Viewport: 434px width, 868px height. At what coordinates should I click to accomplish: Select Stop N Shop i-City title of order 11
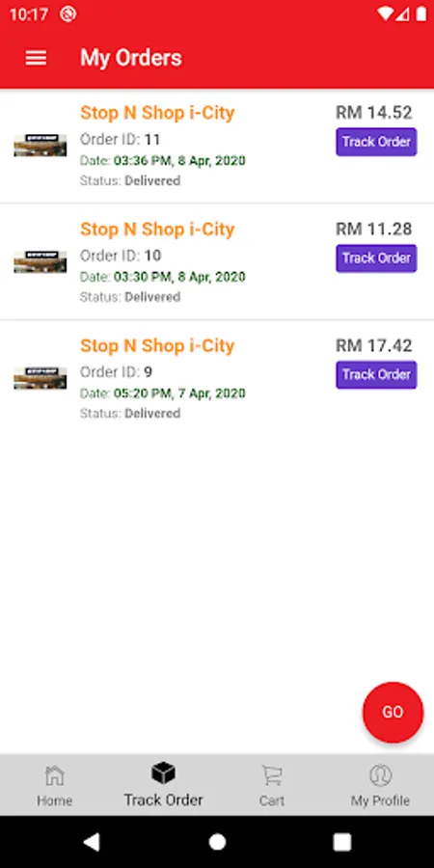pos(157,113)
